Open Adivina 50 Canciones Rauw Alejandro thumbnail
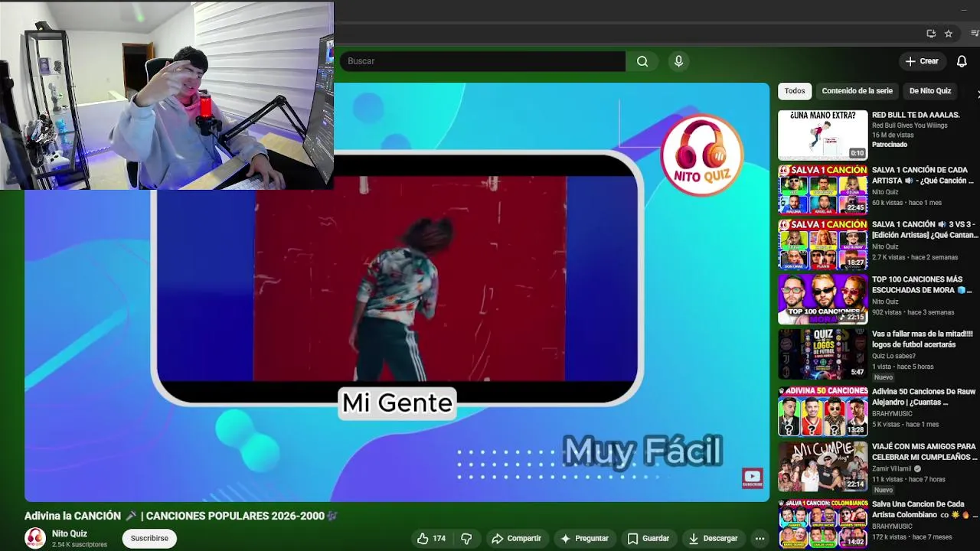Viewport: 980px width, 551px height. [x=823, y=411]
